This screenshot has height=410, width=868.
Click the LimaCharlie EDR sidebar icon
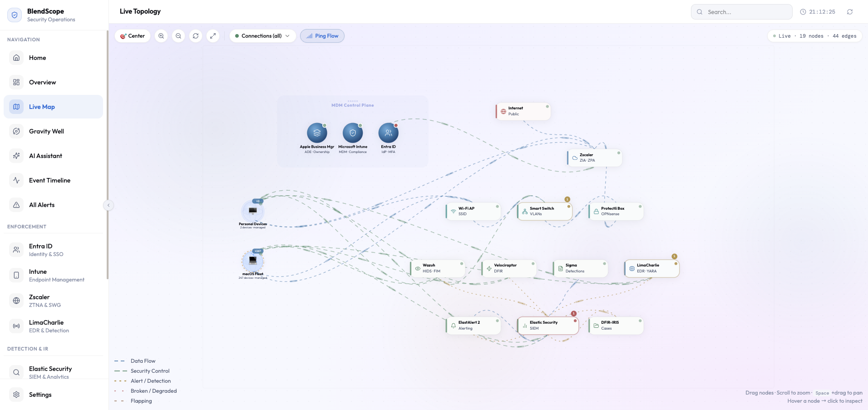(16, 326)
